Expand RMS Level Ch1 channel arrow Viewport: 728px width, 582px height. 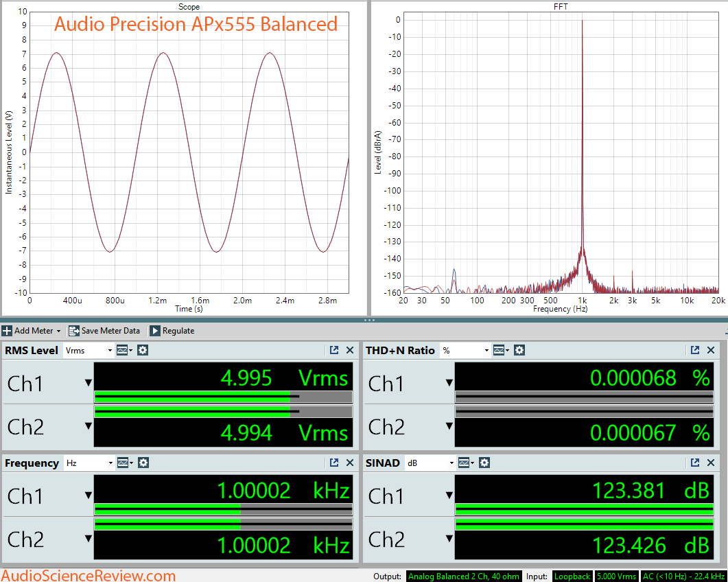coord(89,383)
